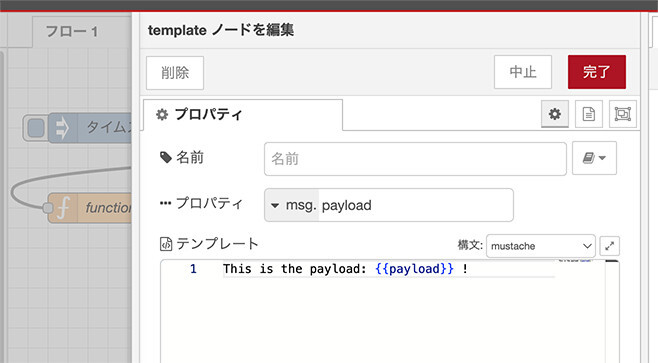The height and width of the screenshot is (363, 658).
Task: Click the 削除 (Delete) button
Action: tap(175, 73)
